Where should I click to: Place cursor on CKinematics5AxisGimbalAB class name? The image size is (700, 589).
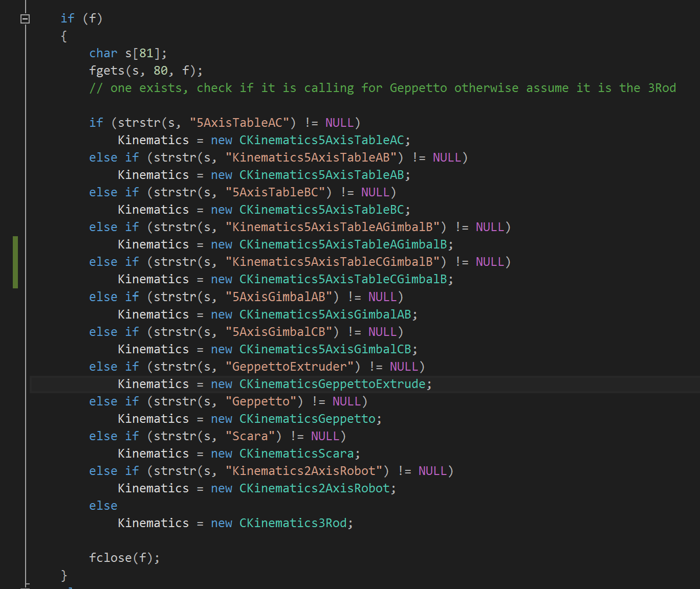click(325, 314)
